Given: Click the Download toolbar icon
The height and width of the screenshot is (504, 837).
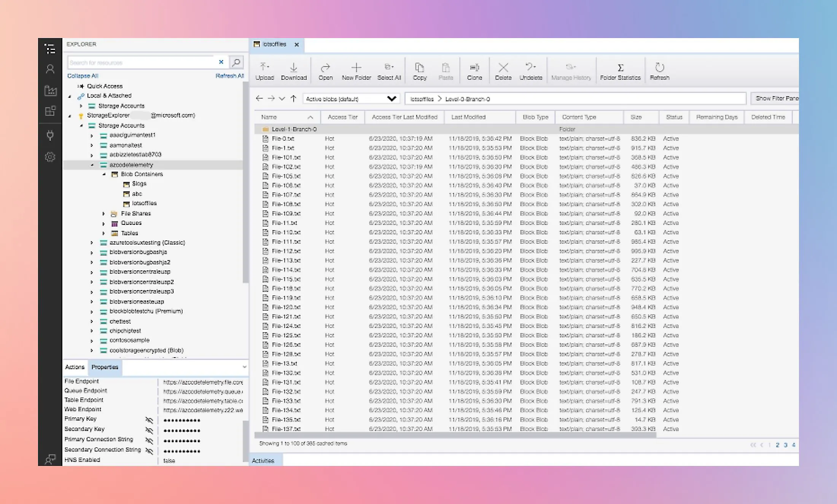Looking at the screenshot, I should coord(293,68).
